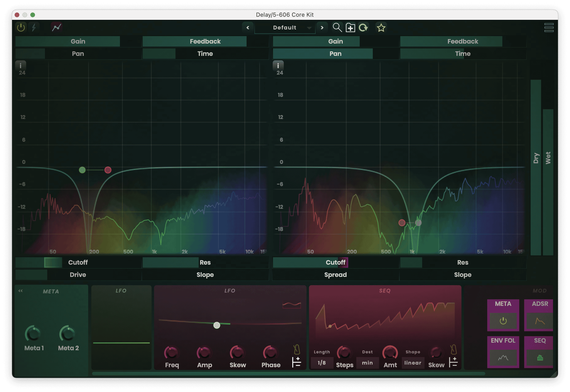Click the SEQ Steps knob

(344, 353)
